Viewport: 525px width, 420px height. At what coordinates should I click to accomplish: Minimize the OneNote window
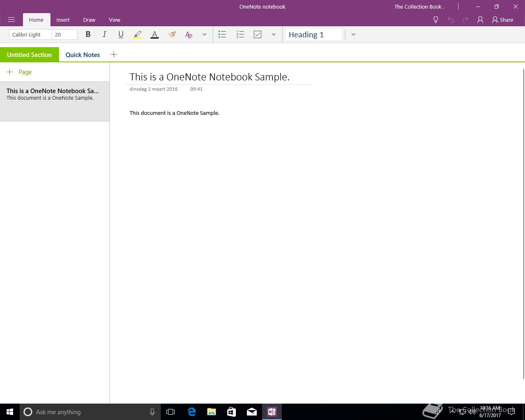pos(477,7)
